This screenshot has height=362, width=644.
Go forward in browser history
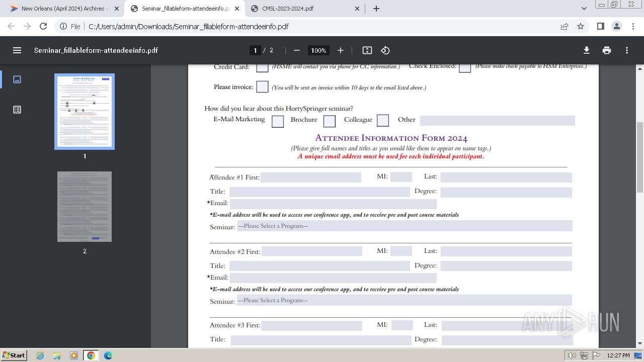(27, 26)
